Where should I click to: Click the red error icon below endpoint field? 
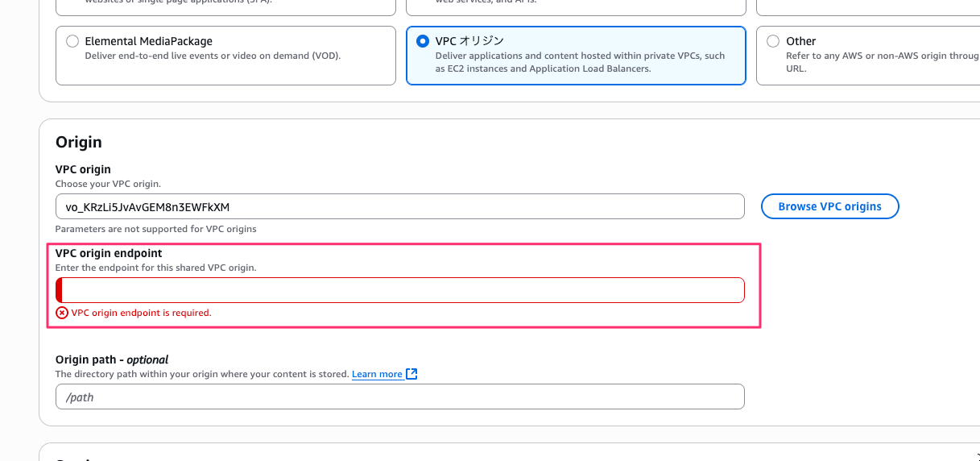62,313
